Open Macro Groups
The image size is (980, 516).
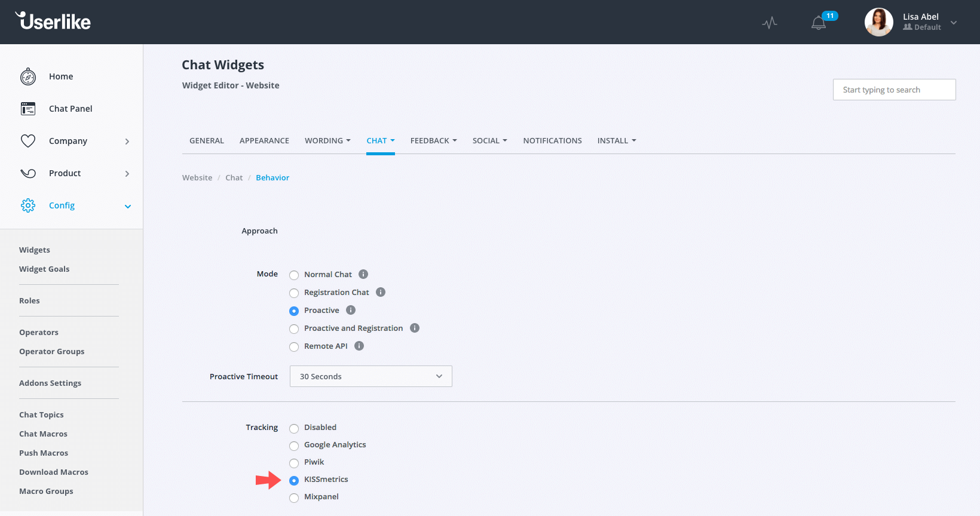(x=46, y=492)
